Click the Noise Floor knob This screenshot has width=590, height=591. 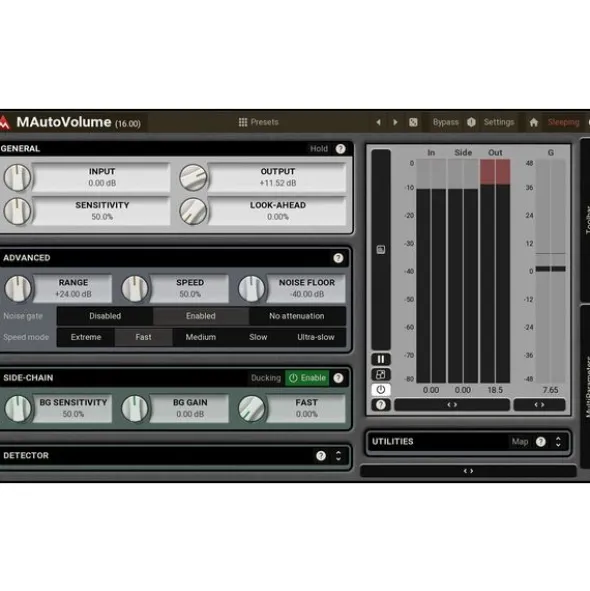[251, 289]
